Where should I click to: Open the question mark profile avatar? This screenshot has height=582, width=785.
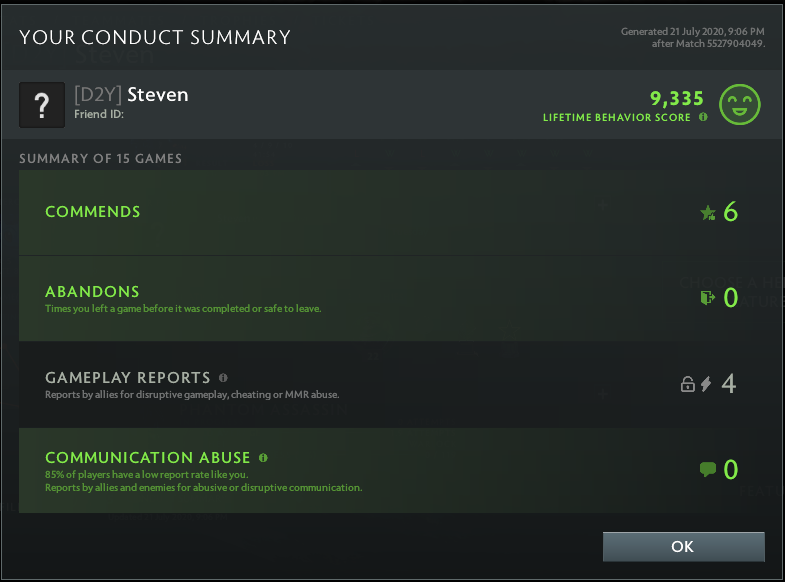point(42,105)
